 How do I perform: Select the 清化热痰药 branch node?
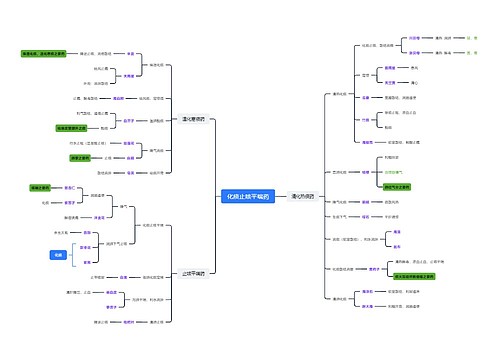pyautogui.click(x=303, y=196)
